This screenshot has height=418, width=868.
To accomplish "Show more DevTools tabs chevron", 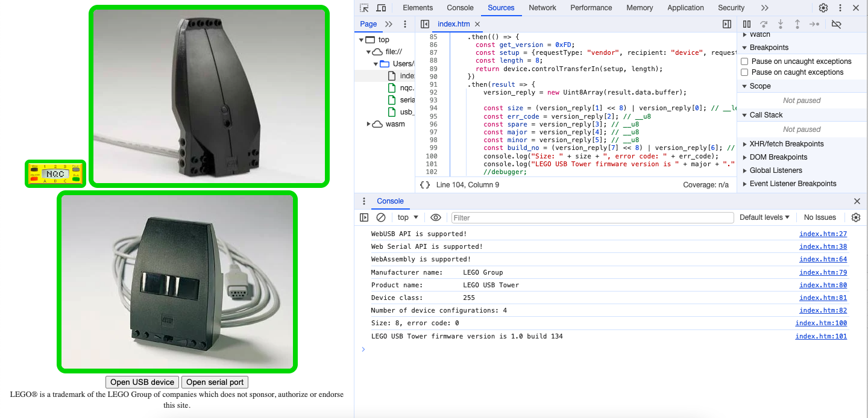I will click(764, 8).
